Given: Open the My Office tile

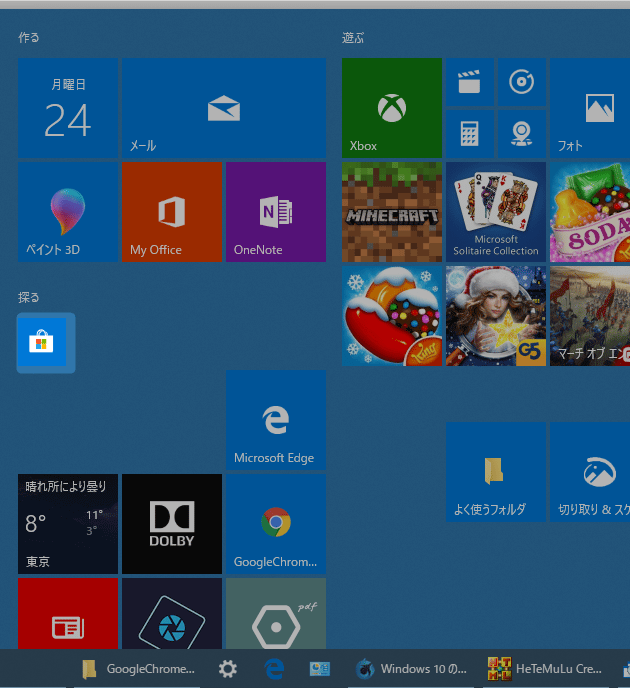Looking at the screenshot, I should [x=172, y=212].
